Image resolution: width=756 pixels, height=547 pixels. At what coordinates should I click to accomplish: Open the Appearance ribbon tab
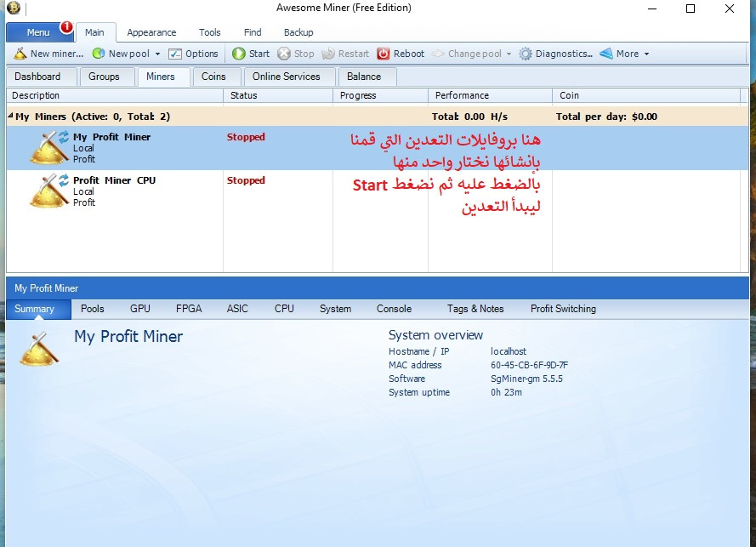[151, 32]
